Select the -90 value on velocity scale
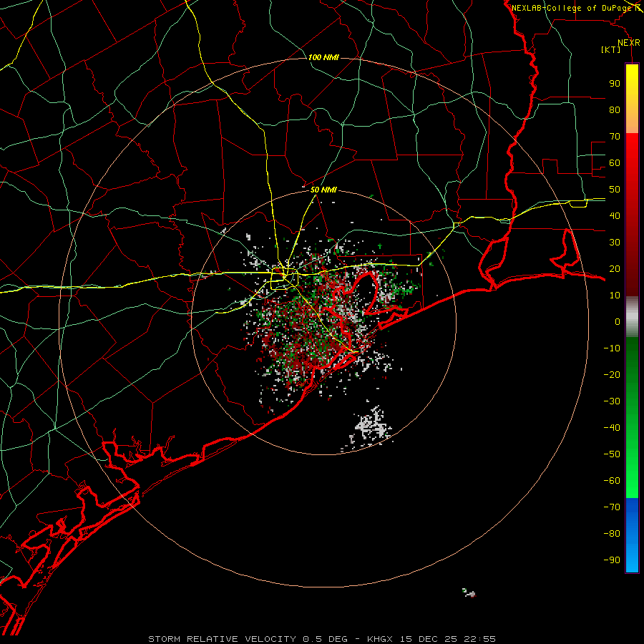This screenshot has width=644, height=644. pos(612,560)
